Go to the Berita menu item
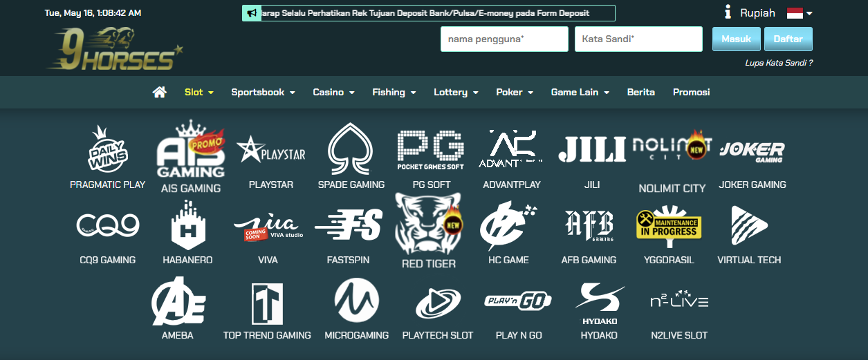Screen dimensions: 868x360 (x=640, y=92)
